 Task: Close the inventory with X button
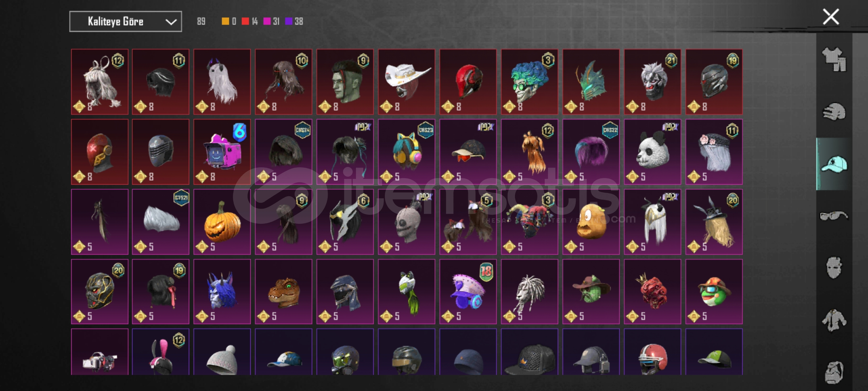831,17
